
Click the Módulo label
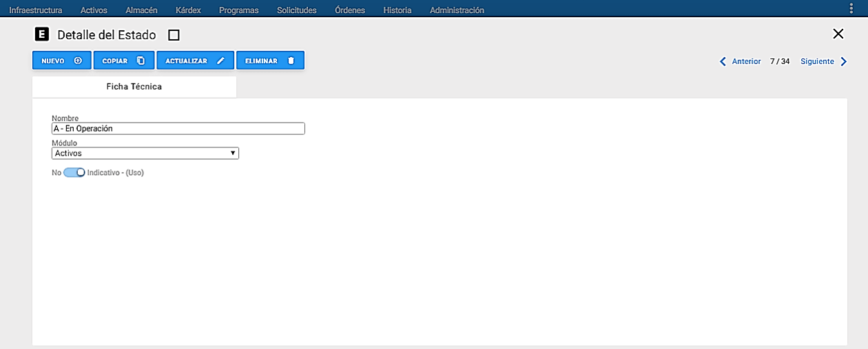pyautogui.click(x=65, y=143)
